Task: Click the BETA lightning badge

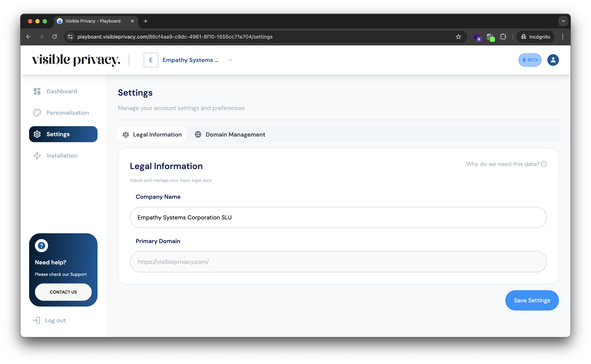Action: point(530,60)
